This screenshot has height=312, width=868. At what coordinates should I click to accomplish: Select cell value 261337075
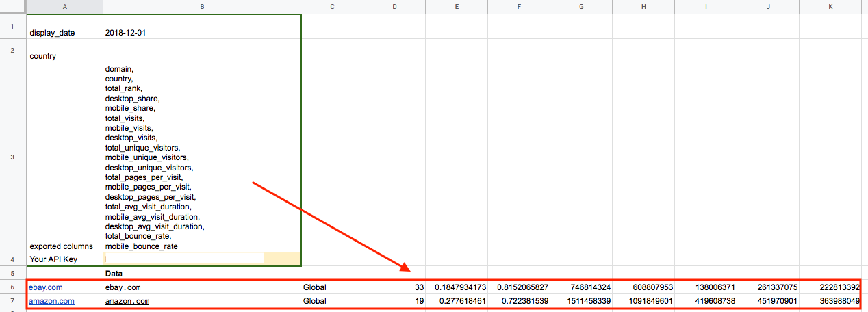coord(768,287)
